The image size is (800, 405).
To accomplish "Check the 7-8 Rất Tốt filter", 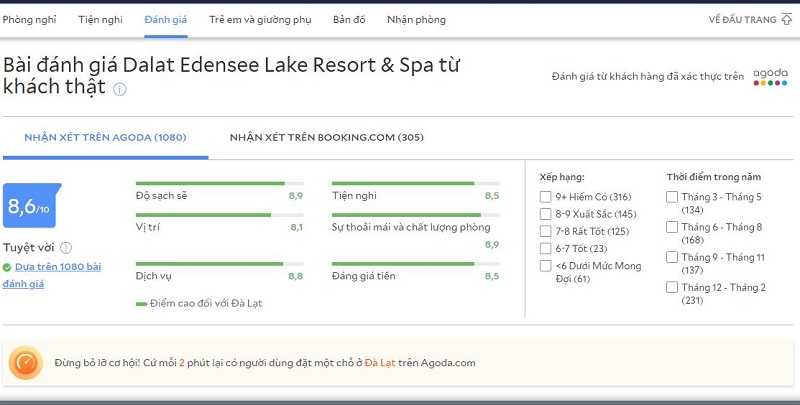I will [545, 232].
